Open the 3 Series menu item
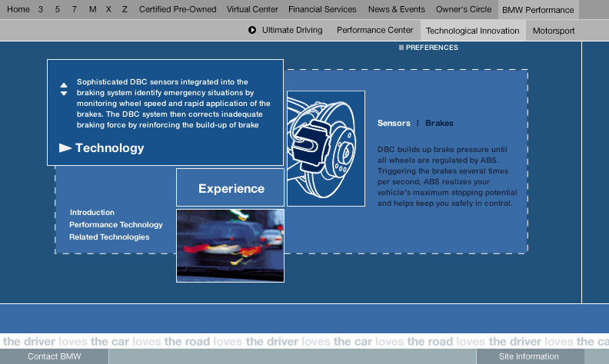The width and height of the screenshot is (609, 364). [41, 9]
